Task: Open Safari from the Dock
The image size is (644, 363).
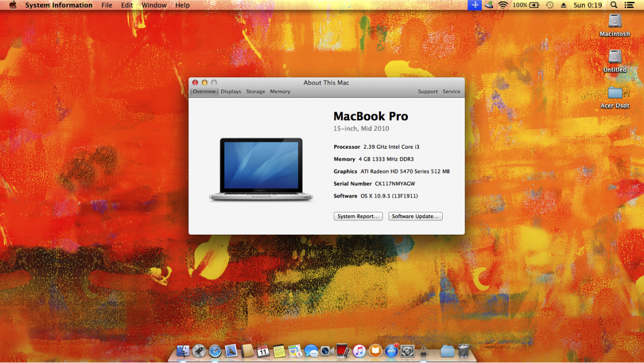Action: [215, 351]
